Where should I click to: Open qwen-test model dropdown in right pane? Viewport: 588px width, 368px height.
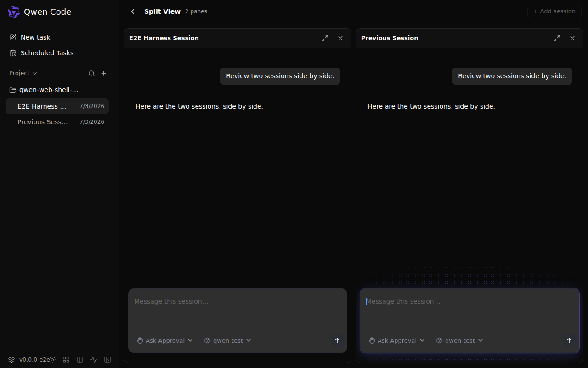tap(460, 340)
